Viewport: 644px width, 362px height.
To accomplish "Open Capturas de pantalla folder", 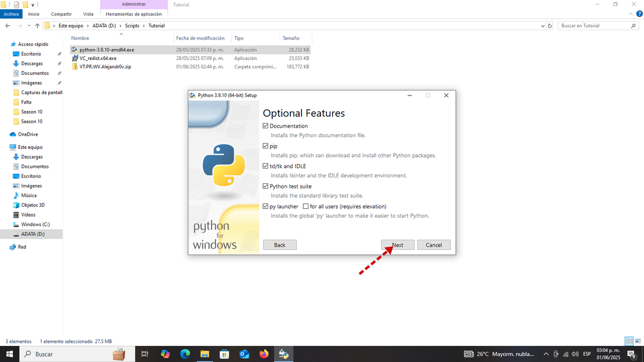I will coord(38,93).
